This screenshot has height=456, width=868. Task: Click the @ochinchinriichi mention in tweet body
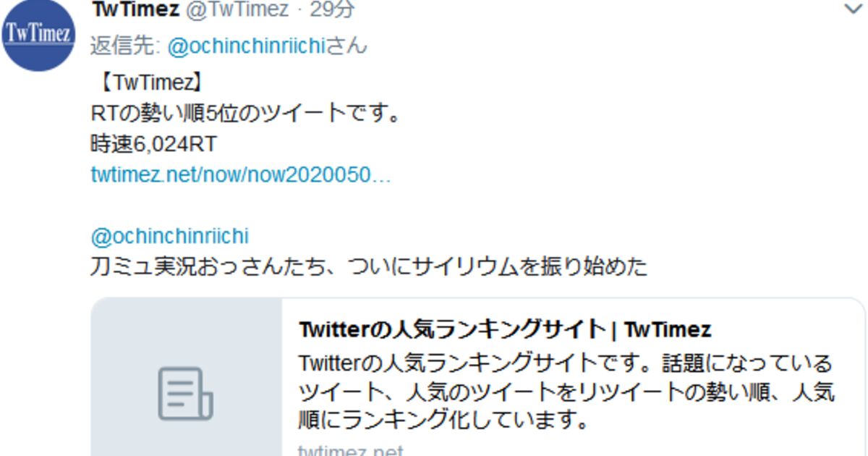tap(170, 237)
